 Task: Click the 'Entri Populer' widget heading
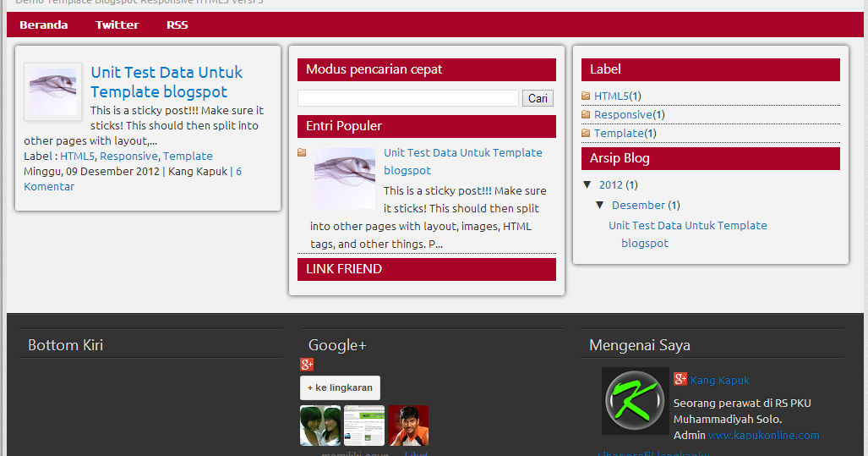426,126
